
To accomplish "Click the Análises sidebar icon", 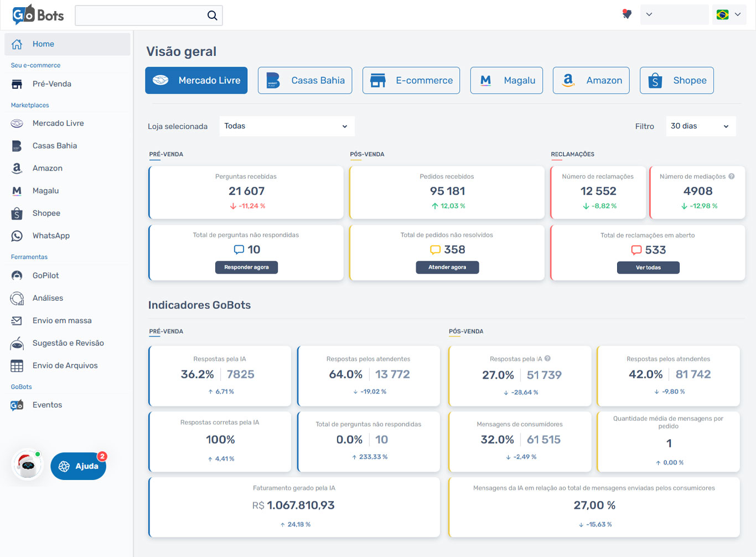I will click(x=17, y=298).
